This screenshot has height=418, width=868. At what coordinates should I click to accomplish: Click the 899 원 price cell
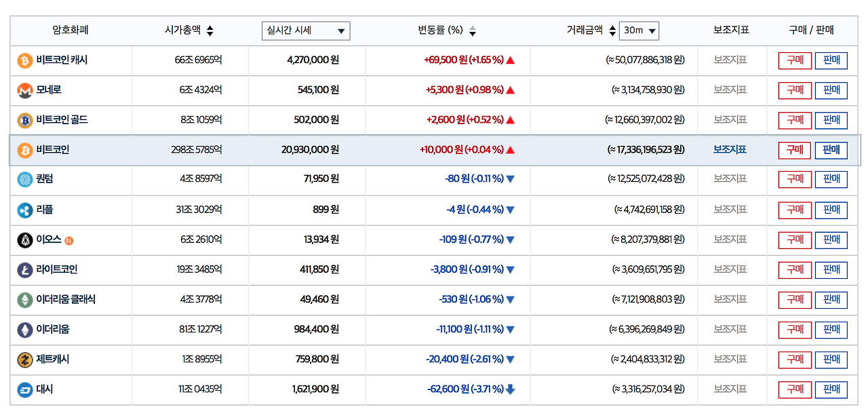326,210
